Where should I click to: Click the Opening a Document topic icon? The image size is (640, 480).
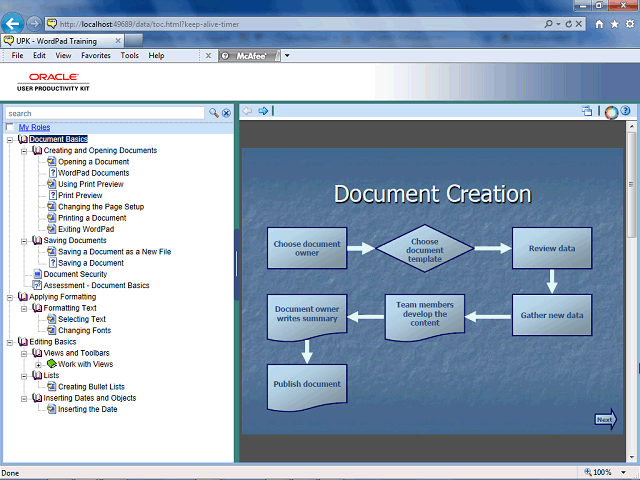click(51, 162)
